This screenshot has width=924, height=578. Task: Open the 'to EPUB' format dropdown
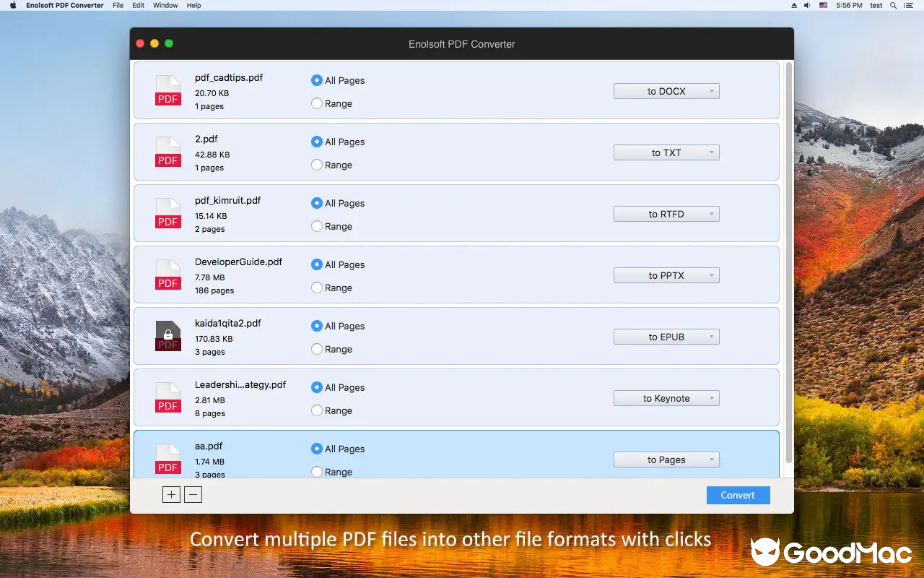click(666, 336)
